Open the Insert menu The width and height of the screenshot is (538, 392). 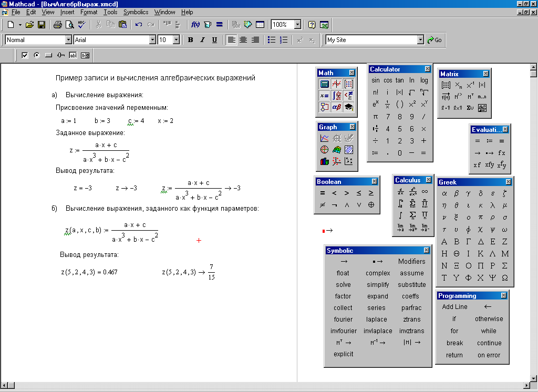click(x=67, y=12)
